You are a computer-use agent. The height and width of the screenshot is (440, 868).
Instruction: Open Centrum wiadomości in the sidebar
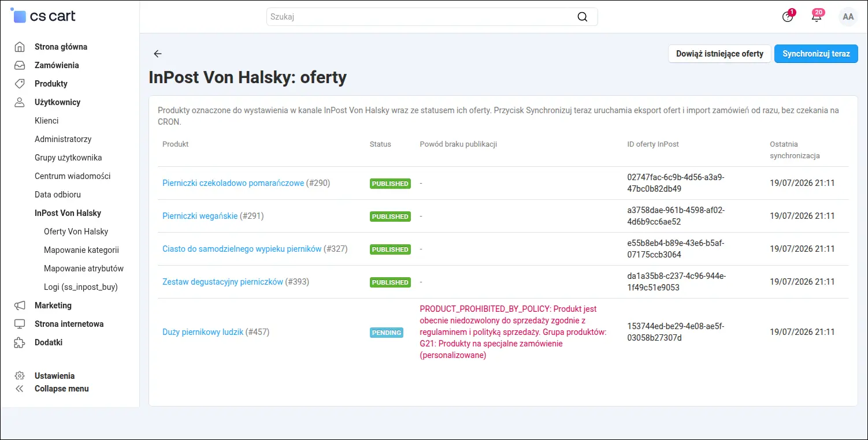[x=72, y=176]
